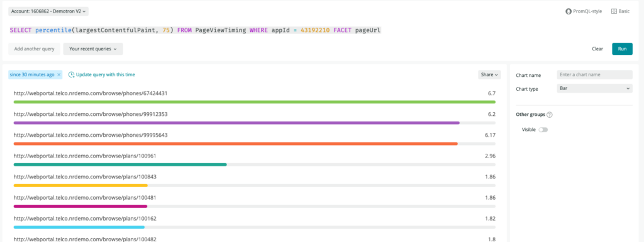Click the magenta bar for plans/100481

point(80,206)
